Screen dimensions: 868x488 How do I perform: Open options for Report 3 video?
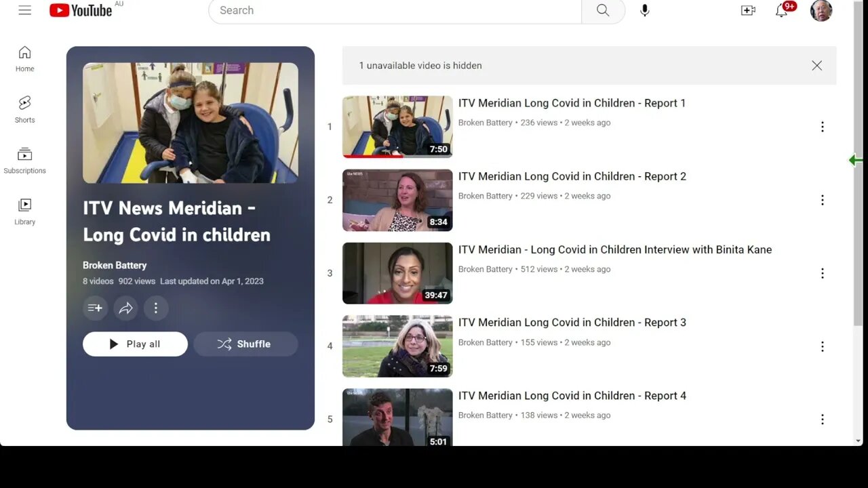822,346
